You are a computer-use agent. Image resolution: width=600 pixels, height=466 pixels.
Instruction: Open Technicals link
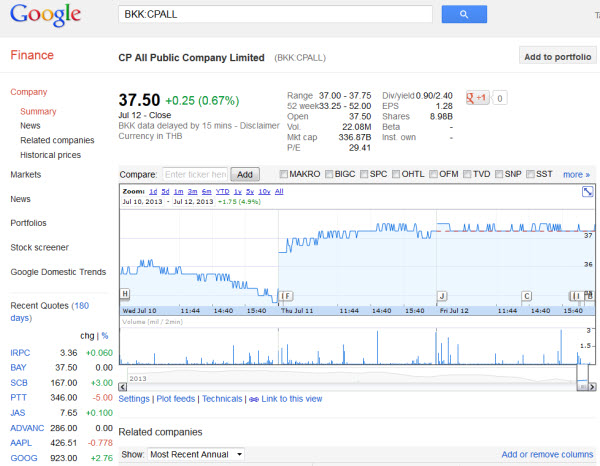click(222, 399)
